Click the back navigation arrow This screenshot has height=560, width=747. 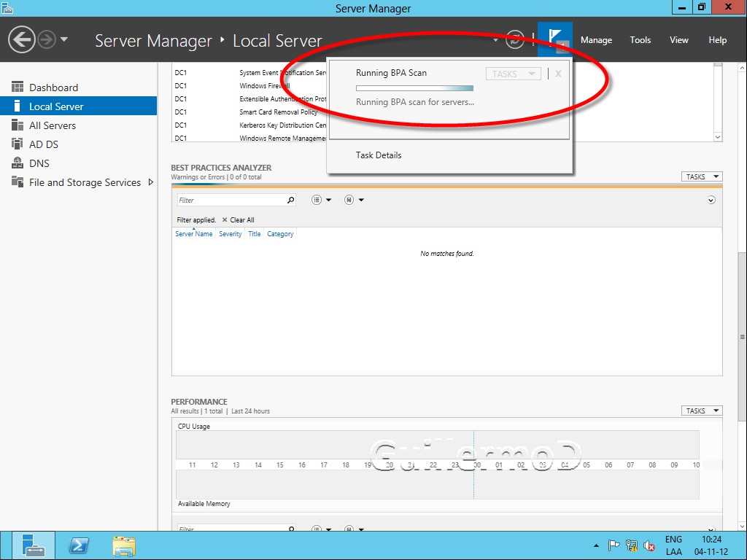tap(22, 39)
